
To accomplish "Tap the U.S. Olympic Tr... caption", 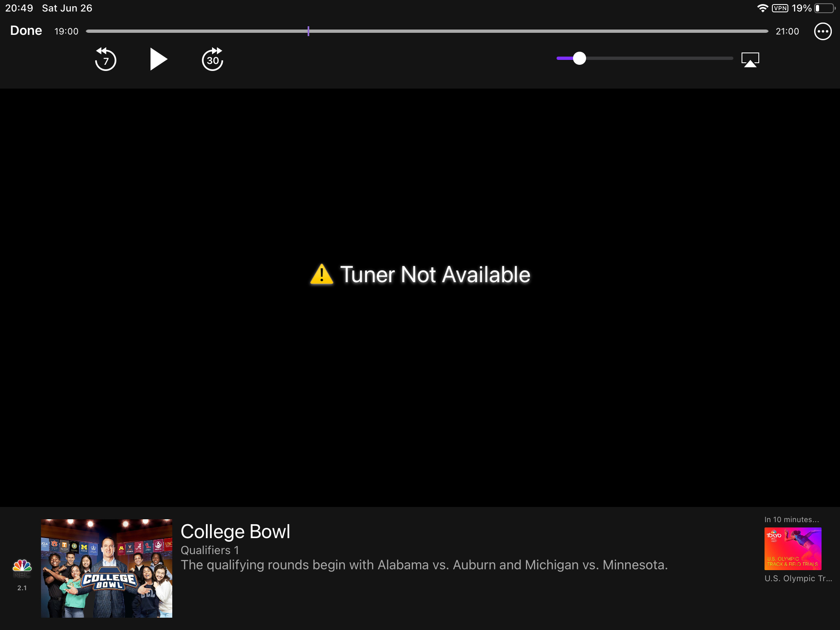I will pyautogui.click(x=798, y=578).
